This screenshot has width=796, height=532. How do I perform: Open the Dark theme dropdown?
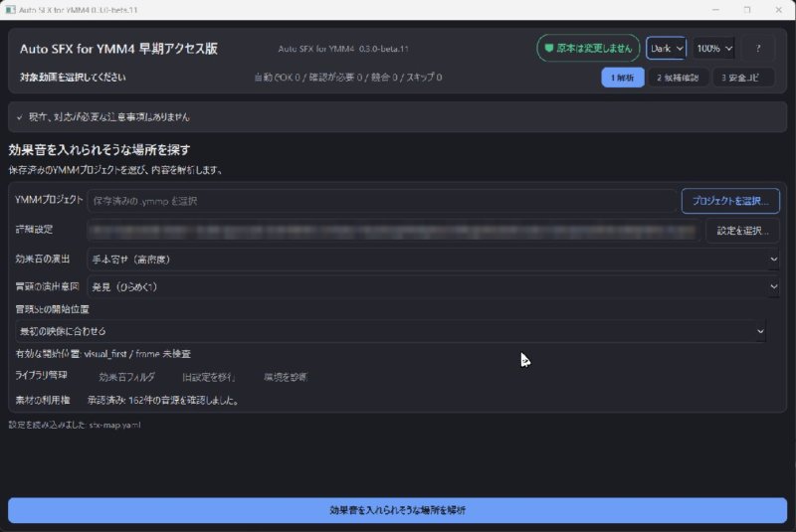[x=666, y=48]
